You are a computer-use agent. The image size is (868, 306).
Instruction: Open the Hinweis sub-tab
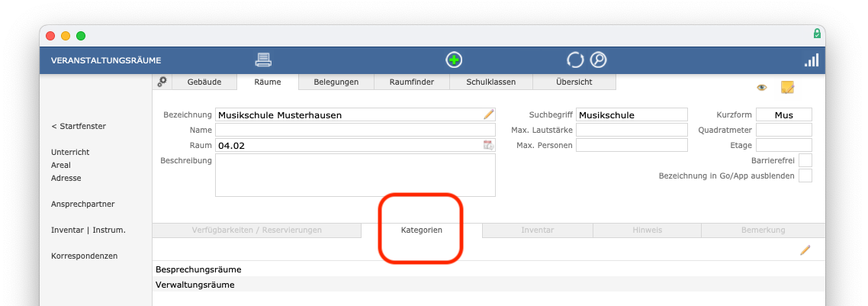[x=647, y=230]
